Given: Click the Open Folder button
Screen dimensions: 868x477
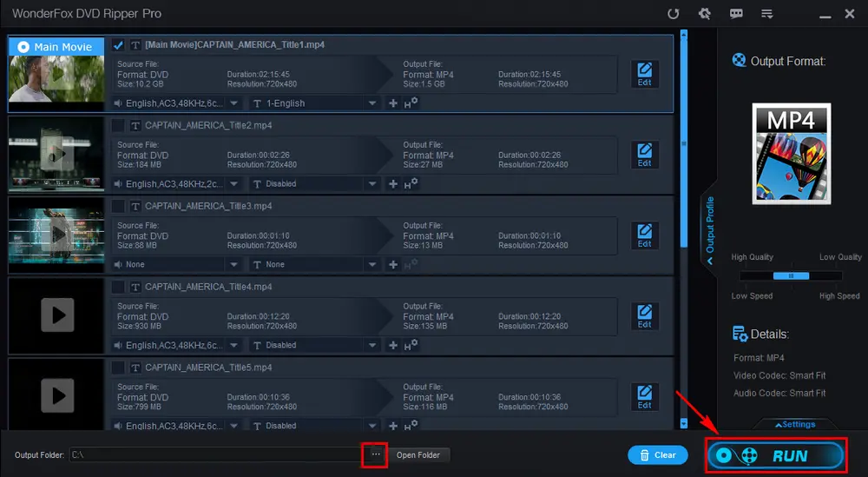Looking at the screenshot, I should tap(418, 454).
